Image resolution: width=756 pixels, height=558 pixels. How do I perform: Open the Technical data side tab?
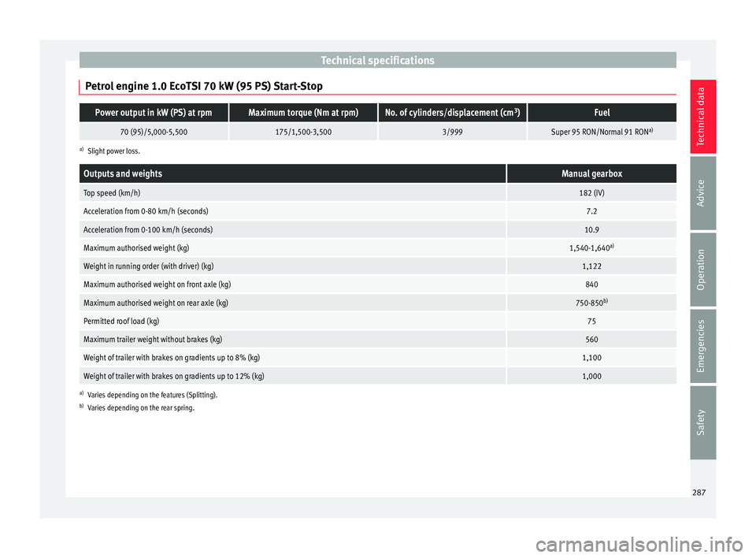702,117
